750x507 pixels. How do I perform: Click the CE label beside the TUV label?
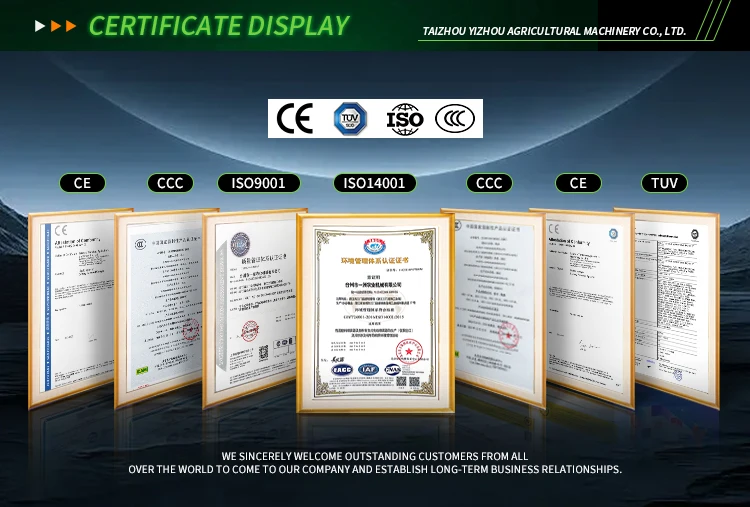(x=578, y=183)
